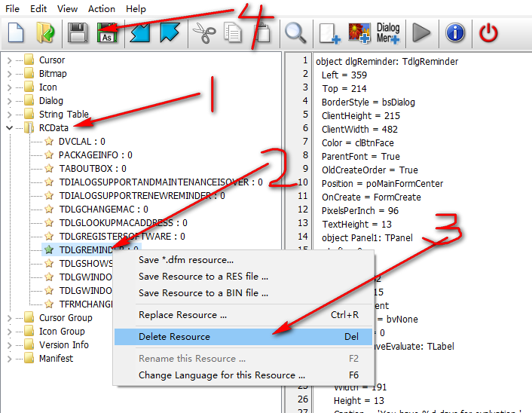
Task: Click the star icon beside TABOUTBOX
Action: tap(49, 168)
